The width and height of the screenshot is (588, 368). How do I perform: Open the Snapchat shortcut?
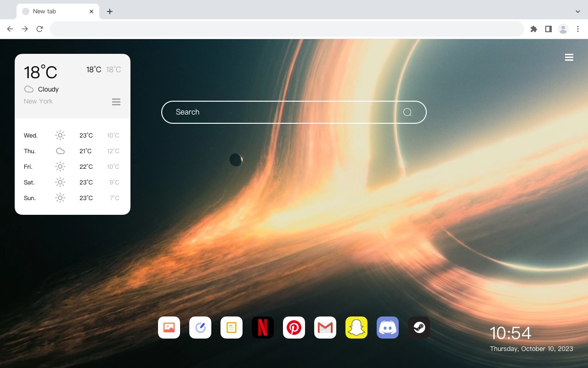(x=356, y=328)
